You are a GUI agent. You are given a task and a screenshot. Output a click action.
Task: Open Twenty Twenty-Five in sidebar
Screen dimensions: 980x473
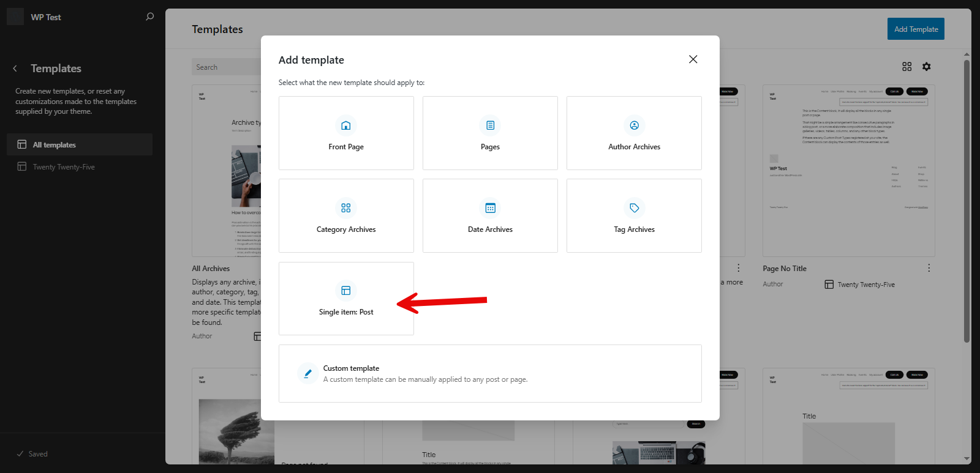point(80,166)
